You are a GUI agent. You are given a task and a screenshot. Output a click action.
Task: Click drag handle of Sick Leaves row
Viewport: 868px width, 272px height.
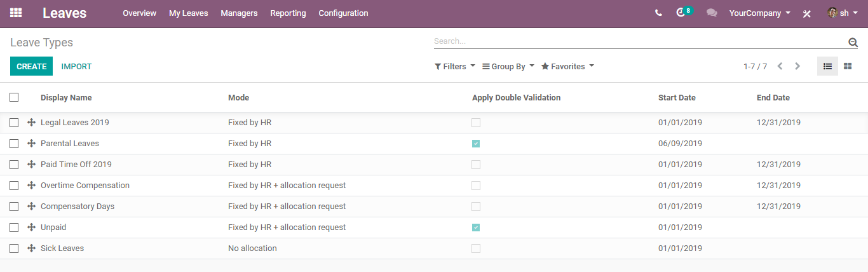(x=31, y=248)
